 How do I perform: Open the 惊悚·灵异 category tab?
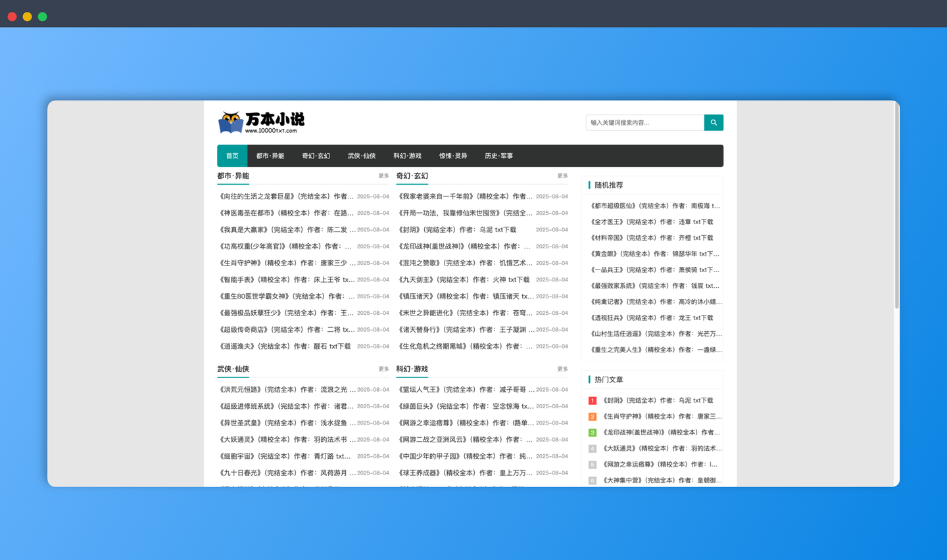(453, 156)
